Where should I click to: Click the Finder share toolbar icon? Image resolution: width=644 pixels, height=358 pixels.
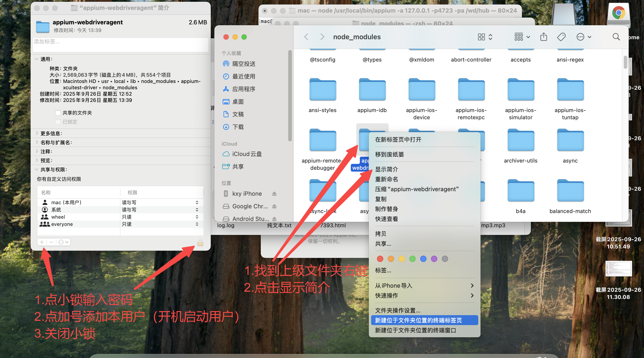(x=544, y=37)
